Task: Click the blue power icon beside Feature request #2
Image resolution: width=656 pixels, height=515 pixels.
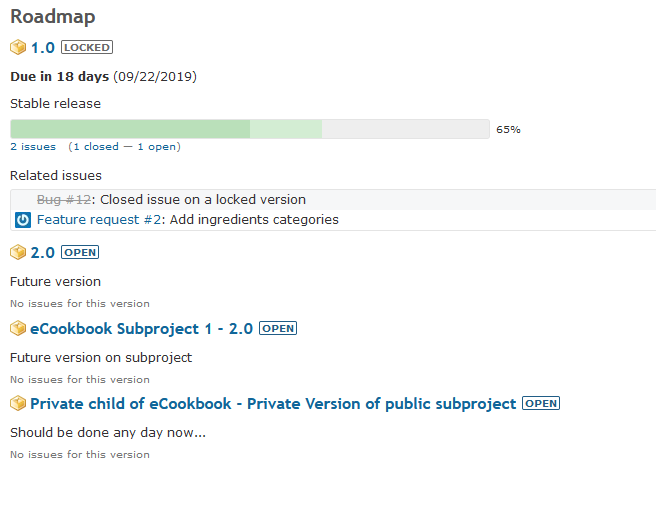Action: click(23, 220)
